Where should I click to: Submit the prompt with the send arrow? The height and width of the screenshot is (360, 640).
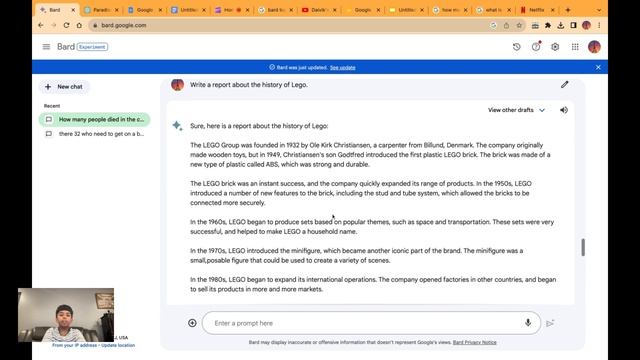[x=550, y=323]
